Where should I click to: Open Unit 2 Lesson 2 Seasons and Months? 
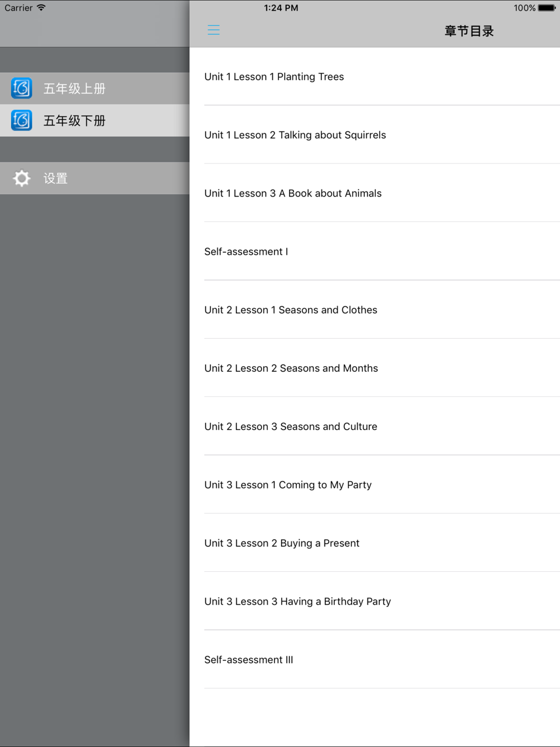tap(375, 368)
